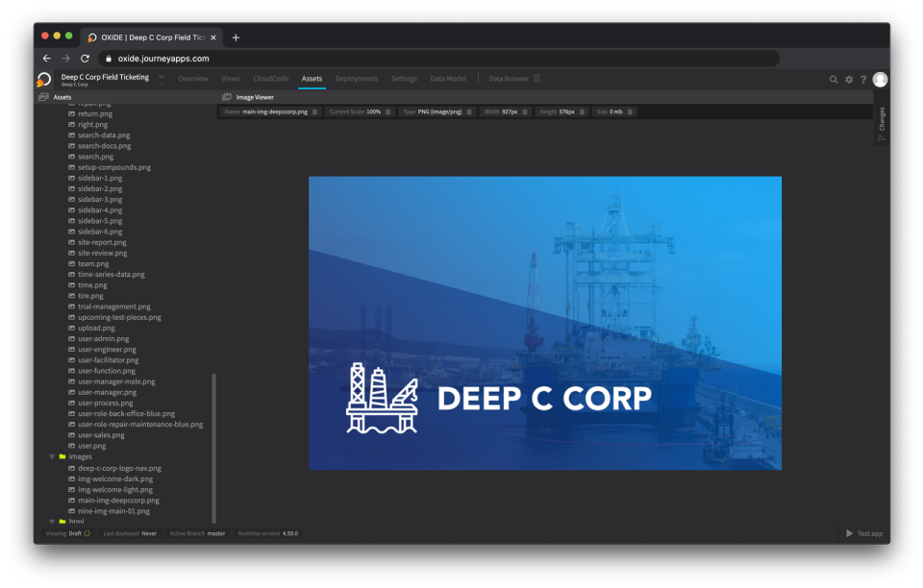Screen dimensions: 923x588
Task: Open sidebar-1.png
Action: pyautogui.click(x=100, y=178)
